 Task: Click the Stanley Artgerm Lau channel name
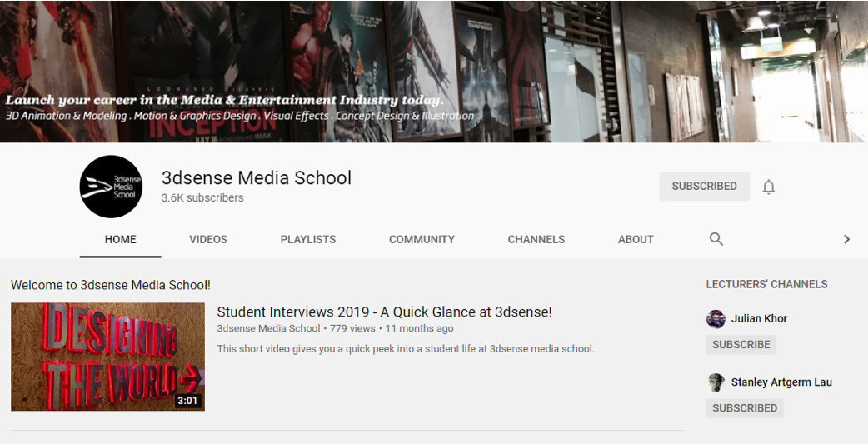click(x=781, y=382)
